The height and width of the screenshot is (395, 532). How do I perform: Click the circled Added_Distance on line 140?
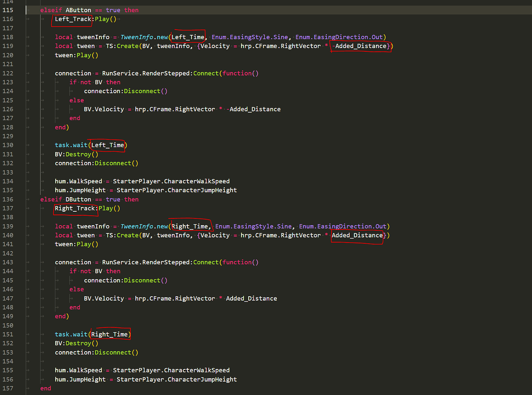(x=356, y=235)
